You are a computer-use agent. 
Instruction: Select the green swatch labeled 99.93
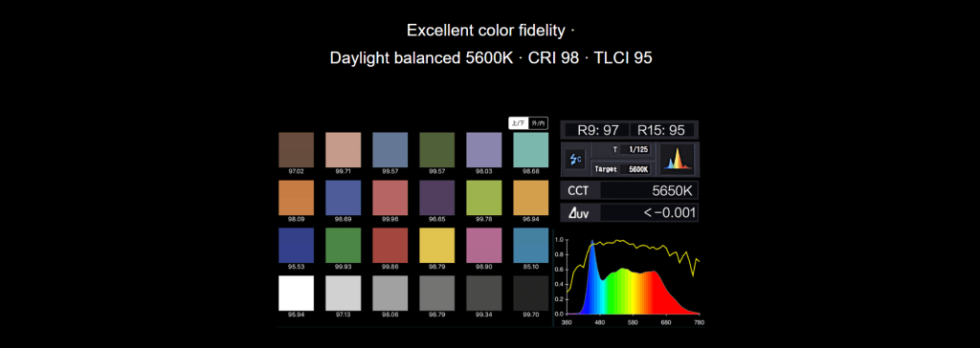[x=344, y=245]
